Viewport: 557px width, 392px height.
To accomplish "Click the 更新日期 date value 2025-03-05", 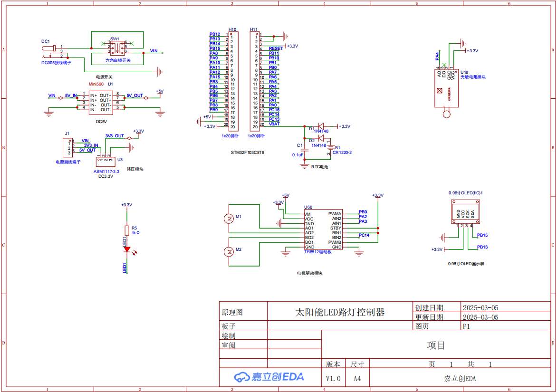I will tap(480, 317).
